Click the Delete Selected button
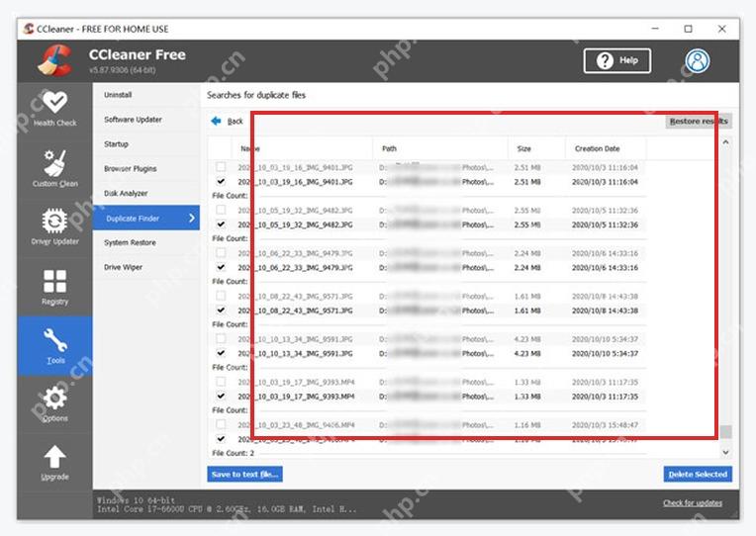 (698, 475)
